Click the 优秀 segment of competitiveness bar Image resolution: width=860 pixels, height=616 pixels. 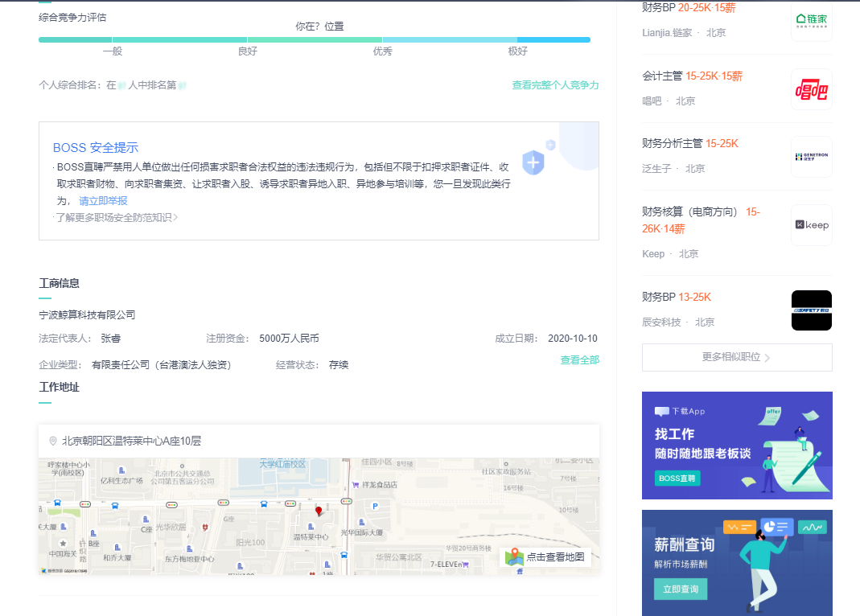[382, 40]
